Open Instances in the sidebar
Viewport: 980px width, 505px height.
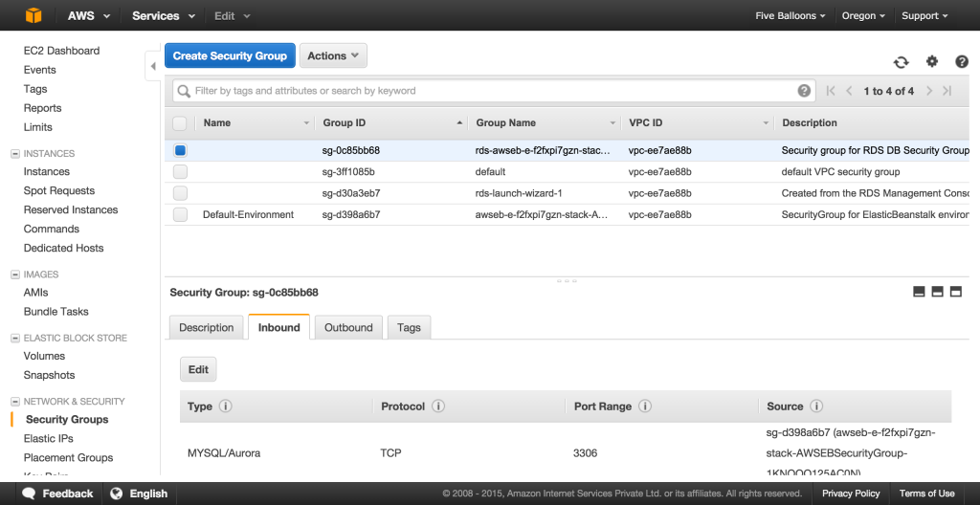46,171
